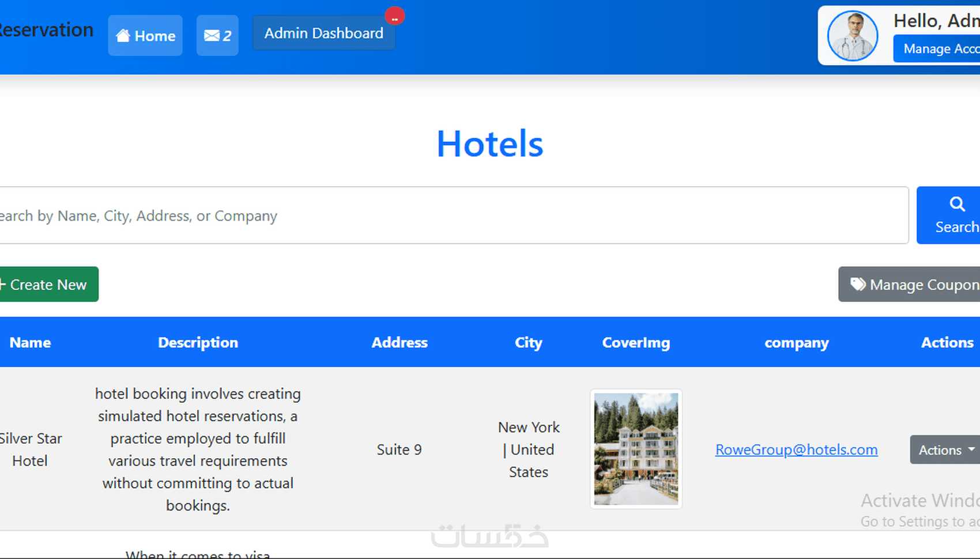
Task: Click the CoverImg column header
Action: (636, 342)
